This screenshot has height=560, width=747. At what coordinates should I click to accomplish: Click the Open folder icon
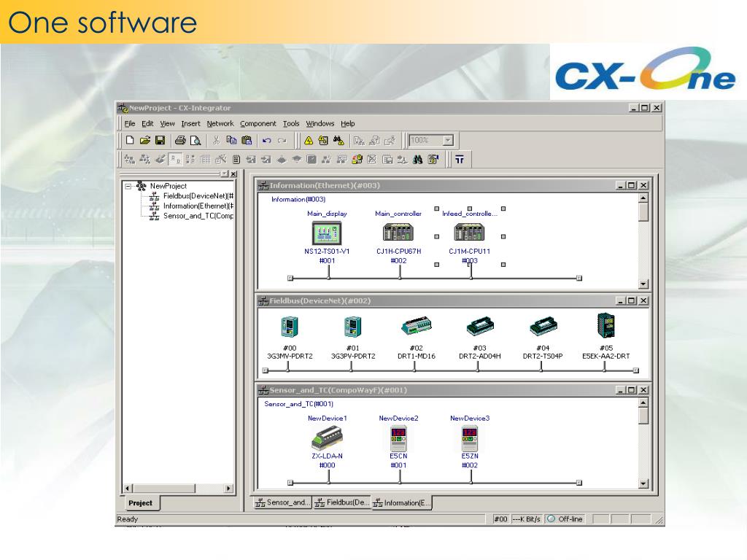[x=145, y=140]
